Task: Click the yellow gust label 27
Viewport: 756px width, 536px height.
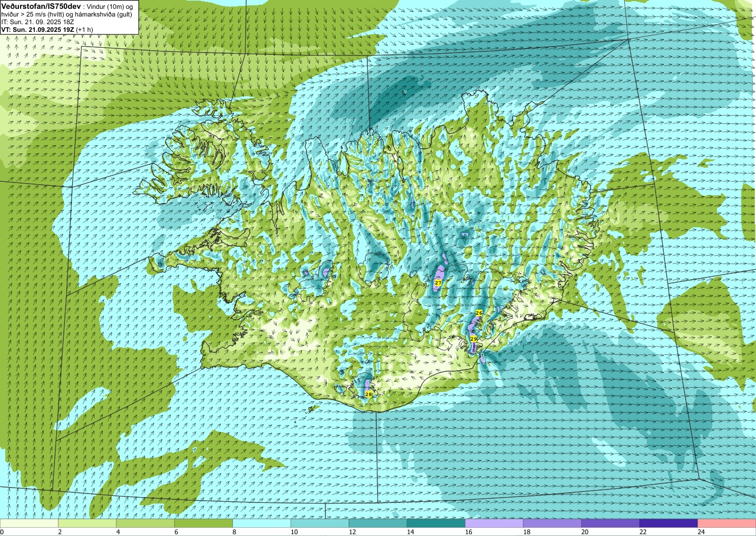Action: pyautogui.click(x=438, y=283)
